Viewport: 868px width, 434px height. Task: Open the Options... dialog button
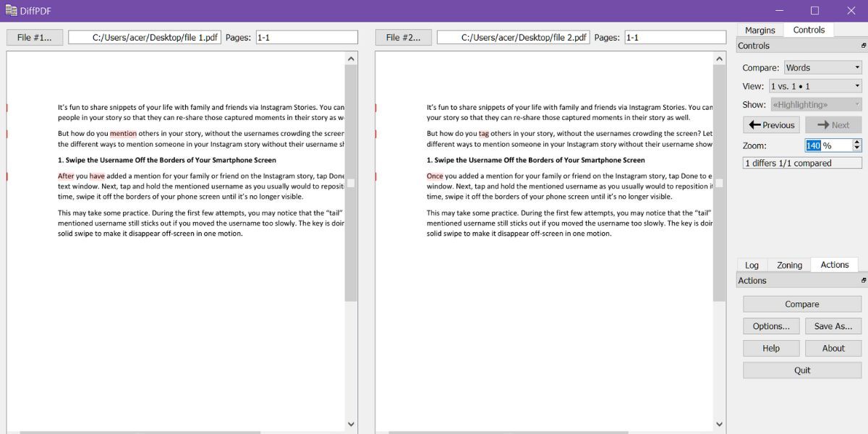point(771,326)
